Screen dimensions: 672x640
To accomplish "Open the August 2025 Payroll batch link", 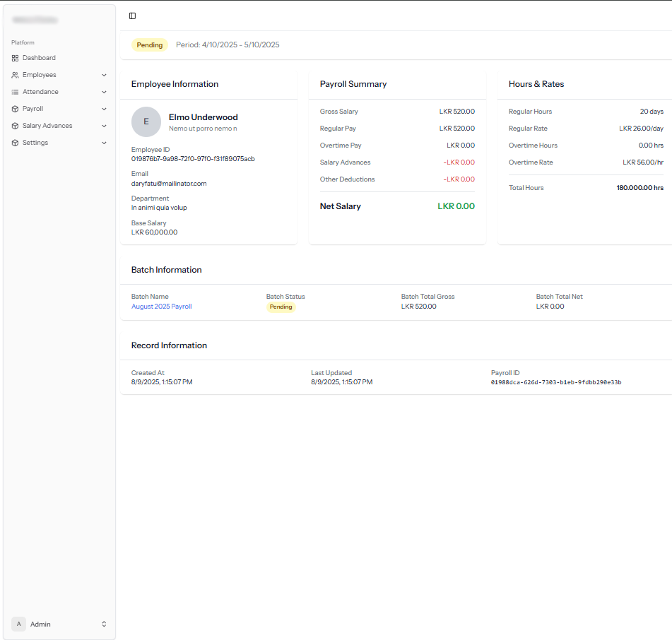I will click(162, 307).
